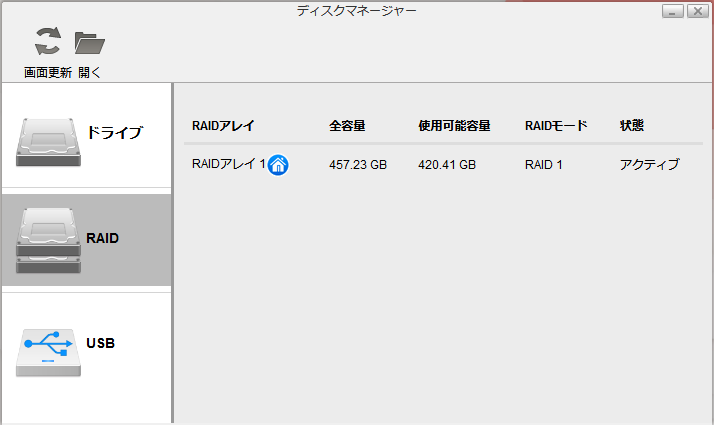Click the 画面更新 refresh icon
Viewport: 714px width, 425px height.
click(x=48, y=41)
